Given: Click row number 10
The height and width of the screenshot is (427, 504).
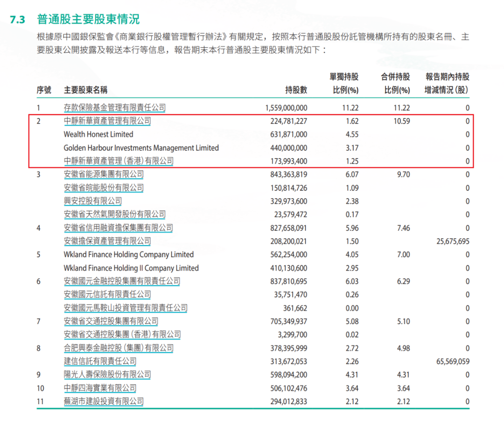Looking at the screenshot, I should coord(41,388).
